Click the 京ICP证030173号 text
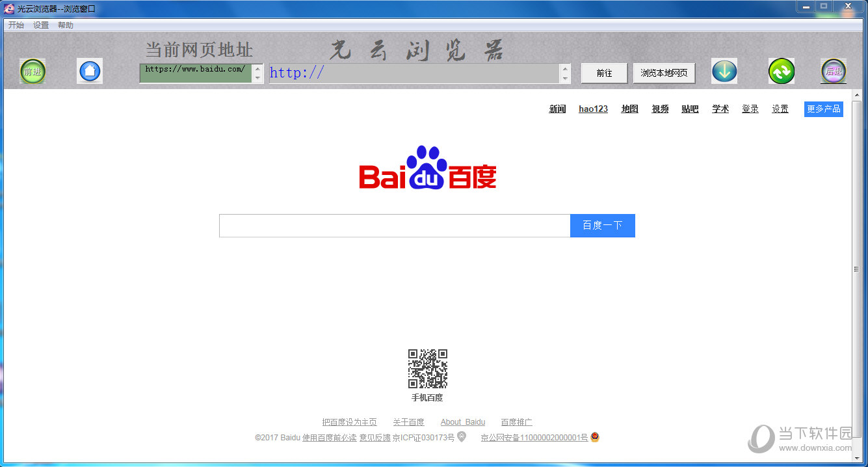Screen dimensions: 868x467 pyautogui.click(x=423, y=438)
